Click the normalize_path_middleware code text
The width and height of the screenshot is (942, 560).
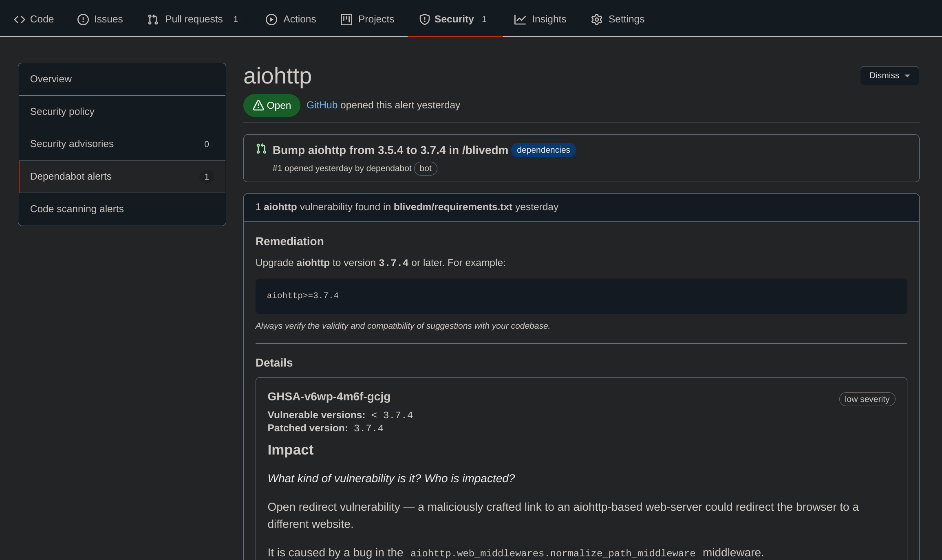553,553
